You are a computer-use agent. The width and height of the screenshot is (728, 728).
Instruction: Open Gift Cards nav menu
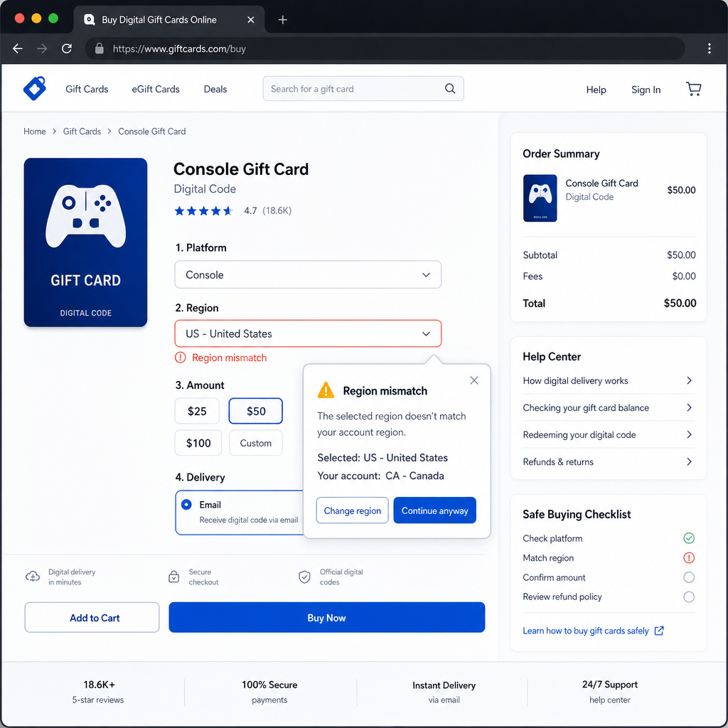pyautogui.click(x=87, y=89)
